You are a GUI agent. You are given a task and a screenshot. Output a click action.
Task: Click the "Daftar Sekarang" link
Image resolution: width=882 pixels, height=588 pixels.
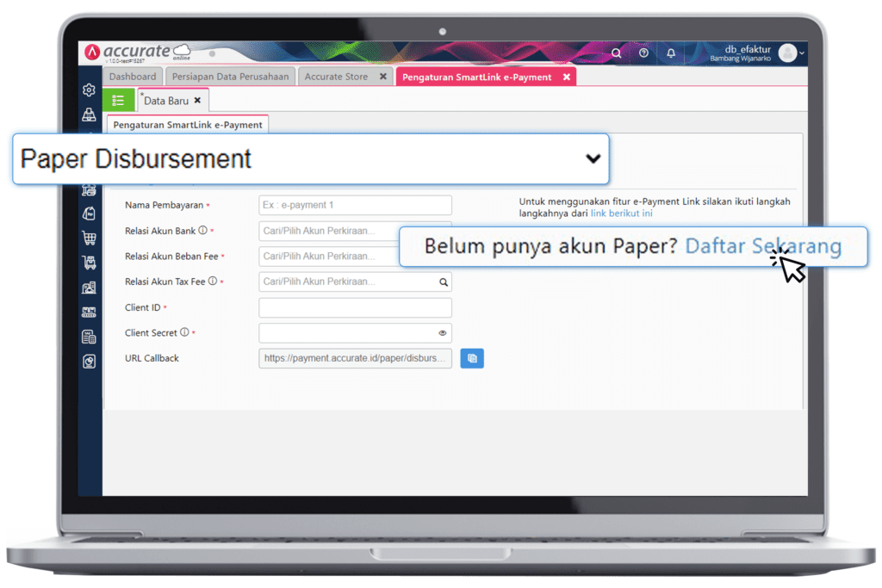click(763, 246)
